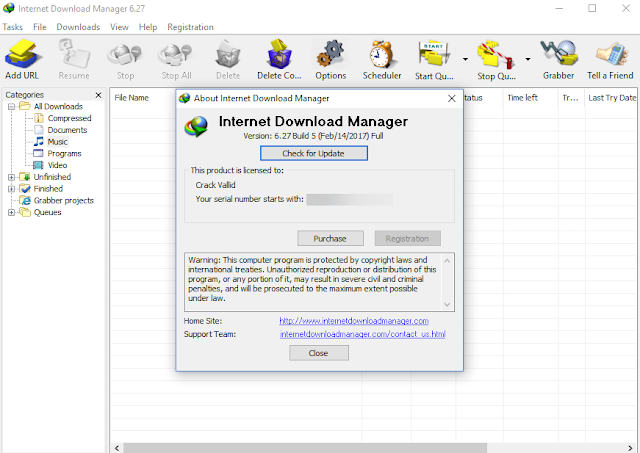
Task: Collapse the All Downloads tree node
Action: click(11, 107)
